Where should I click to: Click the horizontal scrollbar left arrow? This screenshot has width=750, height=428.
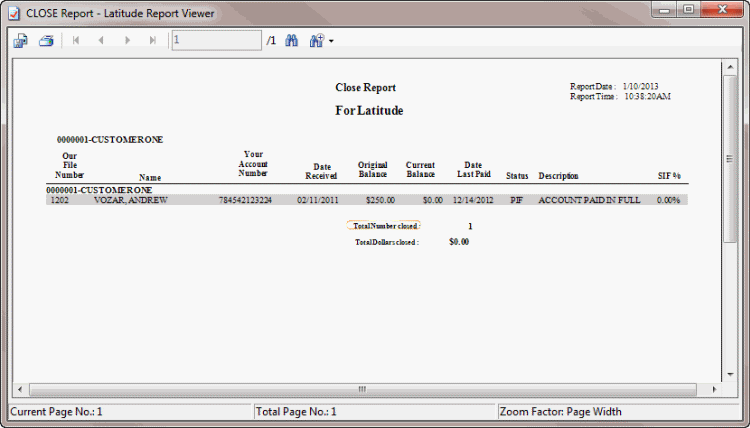18,389
